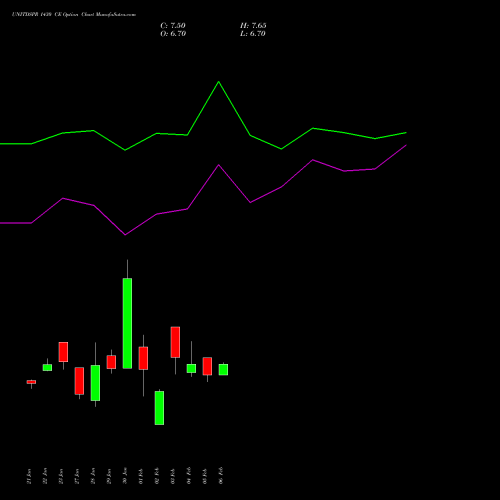Click the '06 Feb' date axis label

(x=221, y=476)
